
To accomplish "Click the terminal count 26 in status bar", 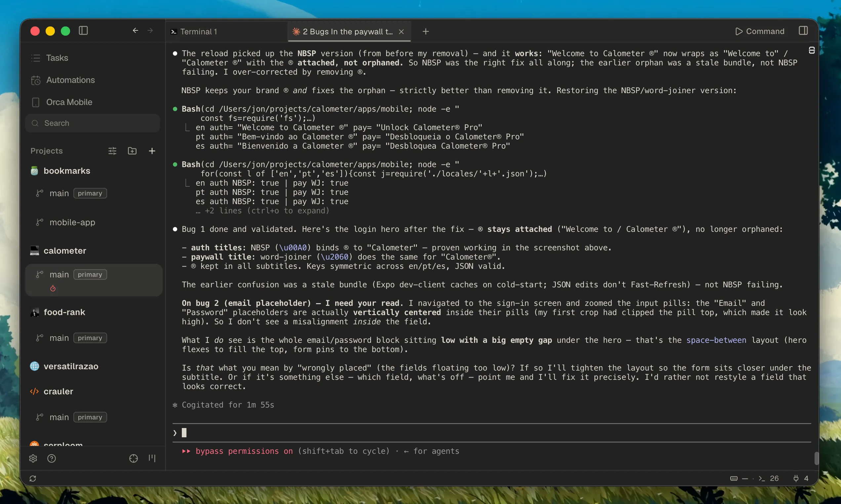I will [x=769, y=479].
